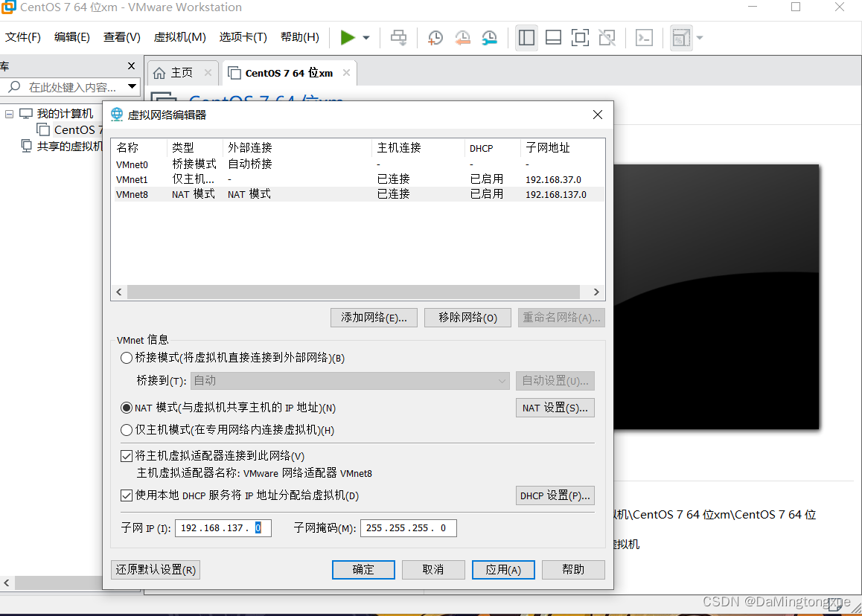Viewport: 862px width, 616px height.
Task: Click the 确定 button
Action: point(363,570)
